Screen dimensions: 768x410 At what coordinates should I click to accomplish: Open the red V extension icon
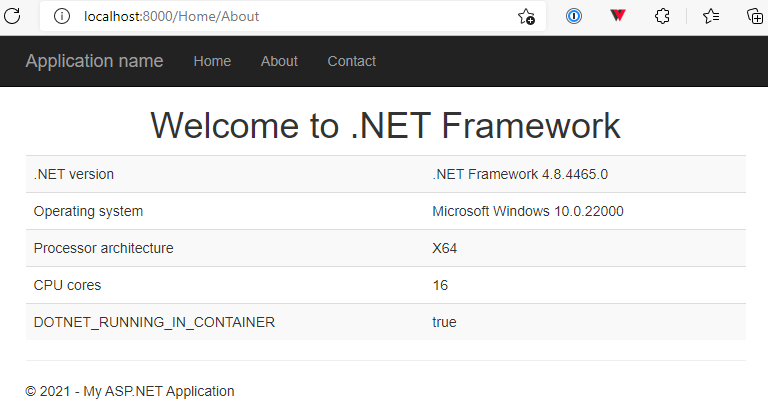(x=618, y=16)
